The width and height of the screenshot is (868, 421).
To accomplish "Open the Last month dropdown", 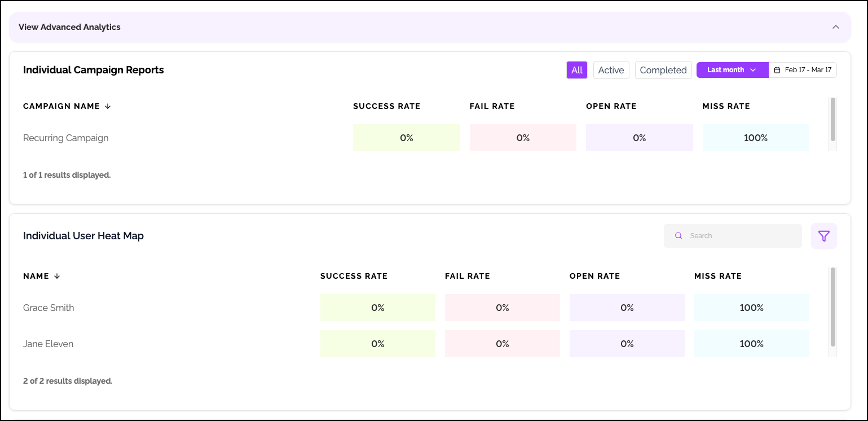I will click(732, 70).
